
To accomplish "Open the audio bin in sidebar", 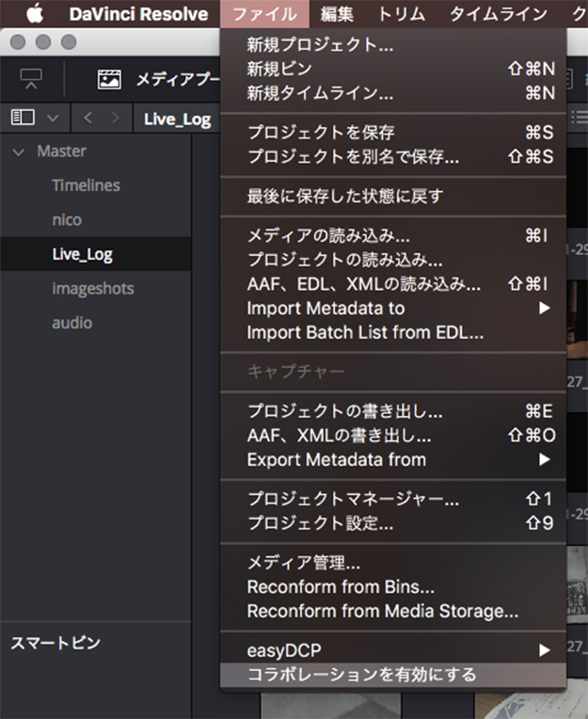I will tap(72, 322).
